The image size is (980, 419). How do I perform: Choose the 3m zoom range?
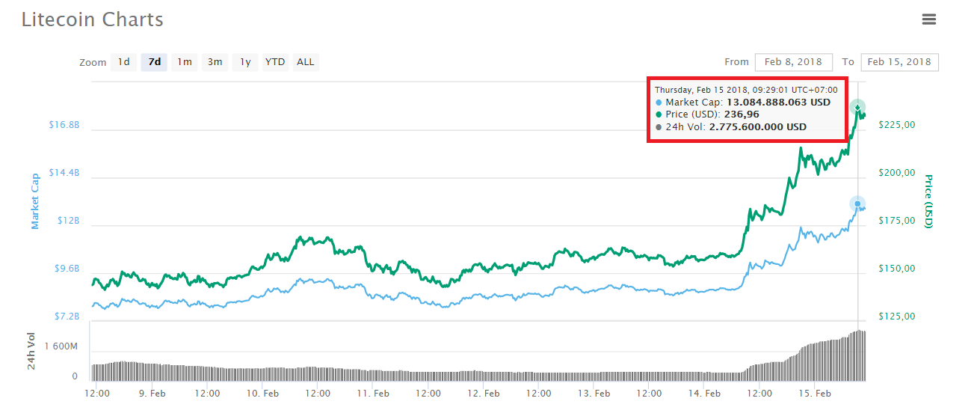[215, 62]
